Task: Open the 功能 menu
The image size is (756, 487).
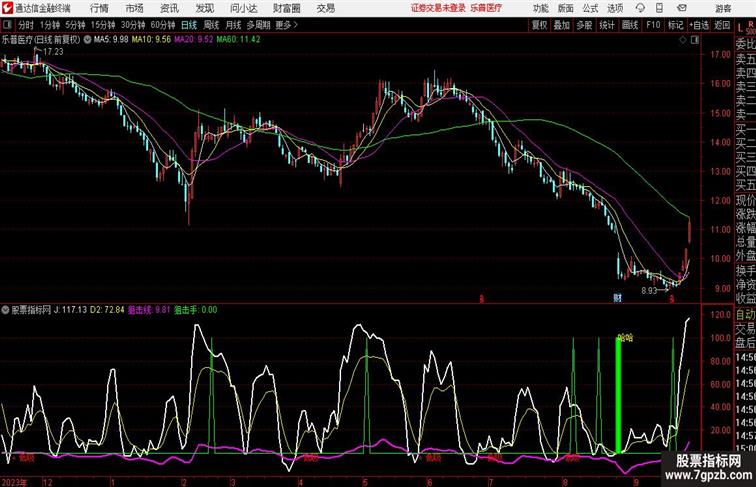Action: tap(540, 8)
